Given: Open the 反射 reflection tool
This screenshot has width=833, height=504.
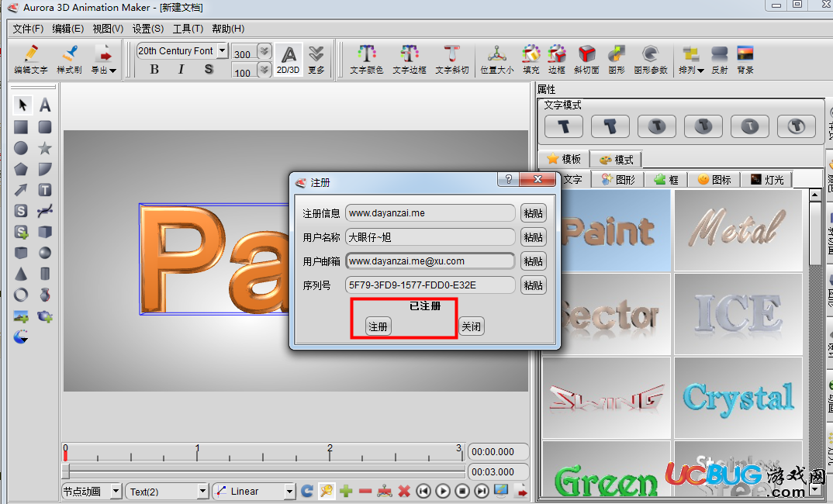Looking at the screenshot, I should 719,60.
